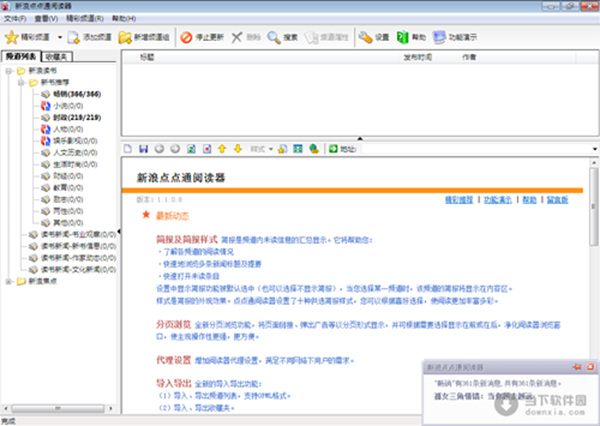Sort by the 发布时间 column header
Viewport: 600px width, 426px height.
pyautogui.click(x=417, y=57)
